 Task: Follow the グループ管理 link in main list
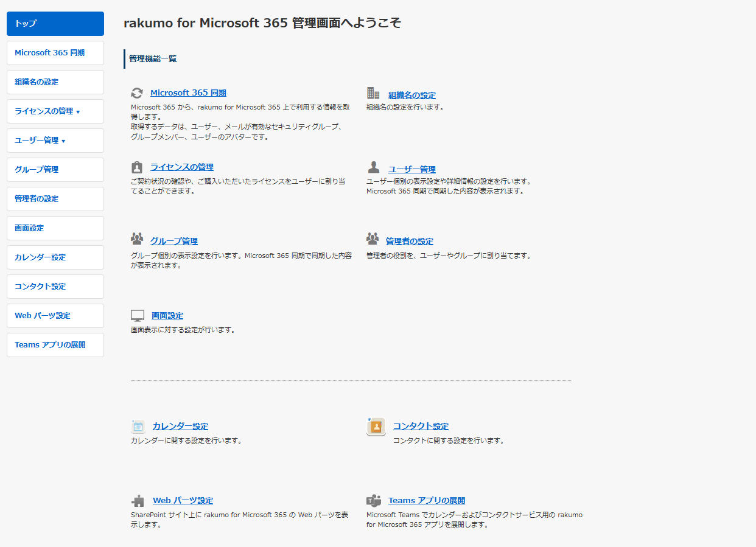point(174,241)
